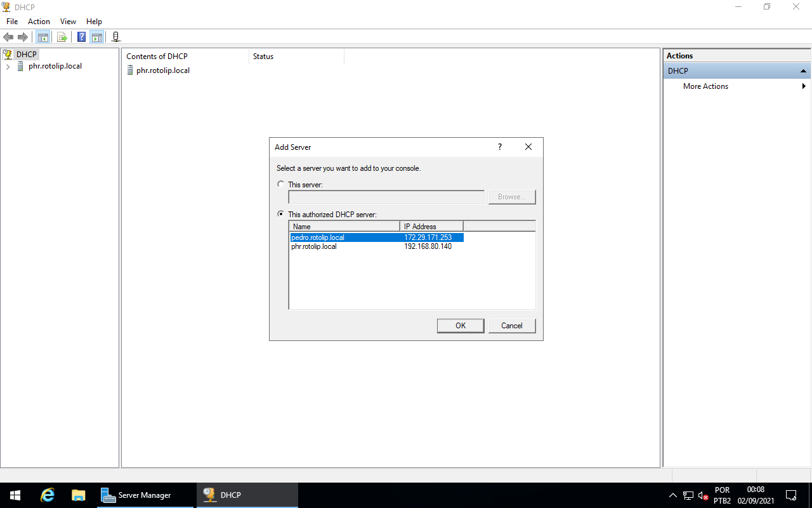Click the DHCP server status toolbar icon
The width and height of the screenshot is (812, 508).
point(115,36)
